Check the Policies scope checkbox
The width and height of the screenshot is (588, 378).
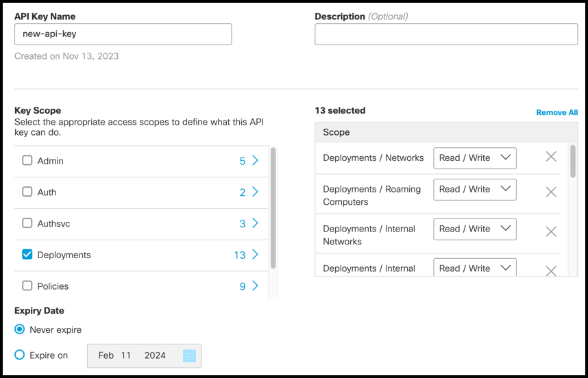(x=27, y=286)
